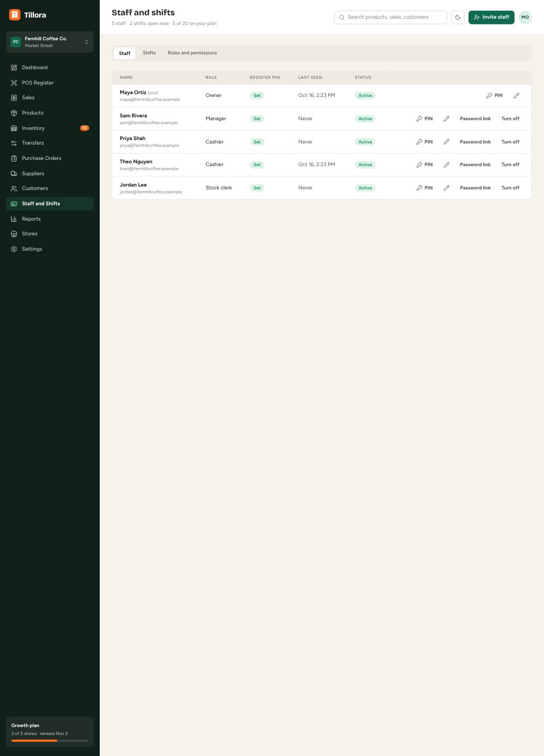
Task: Switch to the Shifts tab
Action: (149, 53)
